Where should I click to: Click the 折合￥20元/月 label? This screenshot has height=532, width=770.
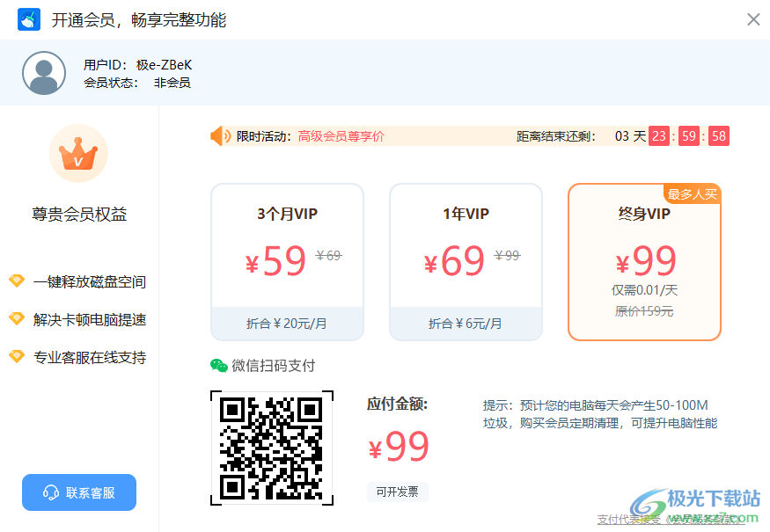pyautogui.click(x=286, y=324)
